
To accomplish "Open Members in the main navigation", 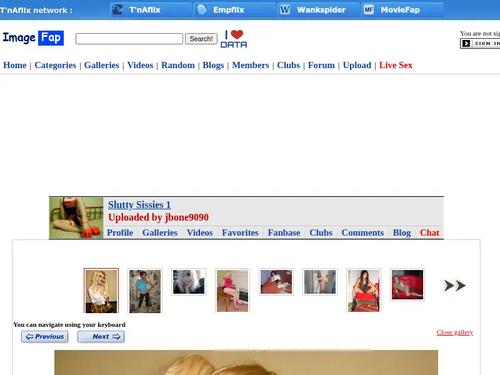I will tap(251, 65).
